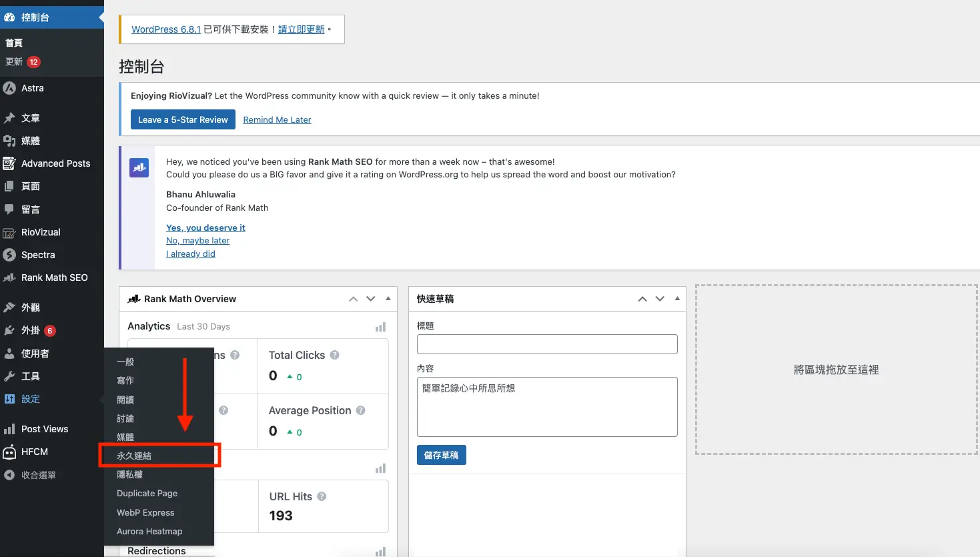Click the Rank Math Overview widget title icon

tap(134, 299)
